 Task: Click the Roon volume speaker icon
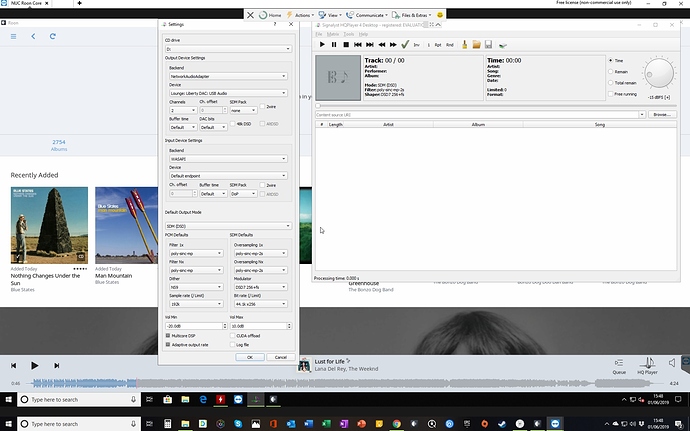click(672, 363)
